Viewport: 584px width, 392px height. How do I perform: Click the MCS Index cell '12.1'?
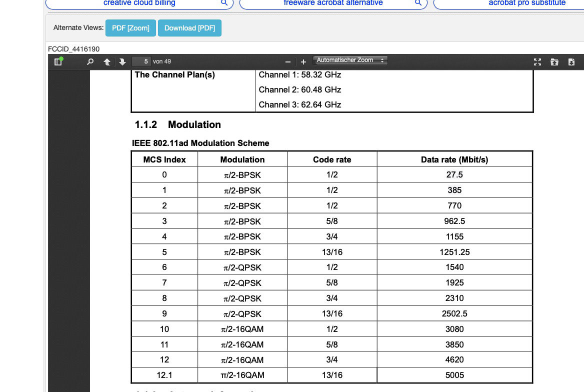[x=164, y=375]
